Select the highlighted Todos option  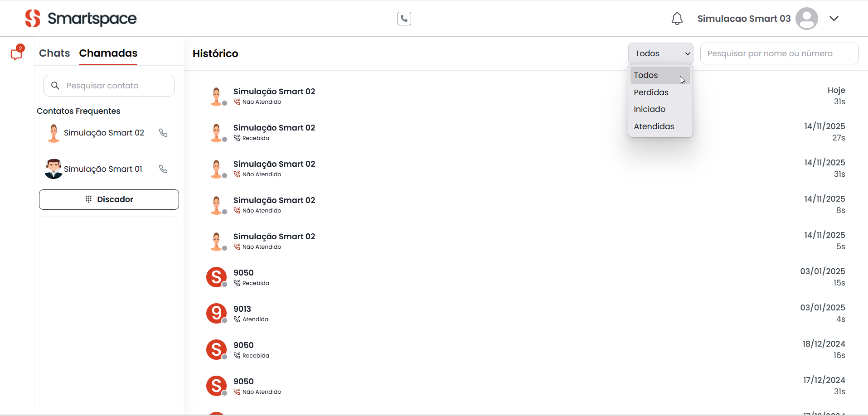tap(646, 75)
